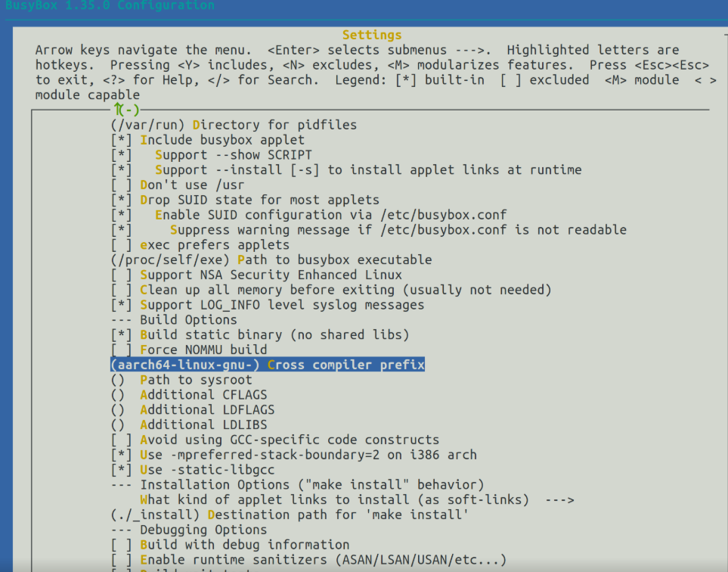Enable Support NSA Security Enhanced Linux
728x572 pixels.
tap(256, 275)
